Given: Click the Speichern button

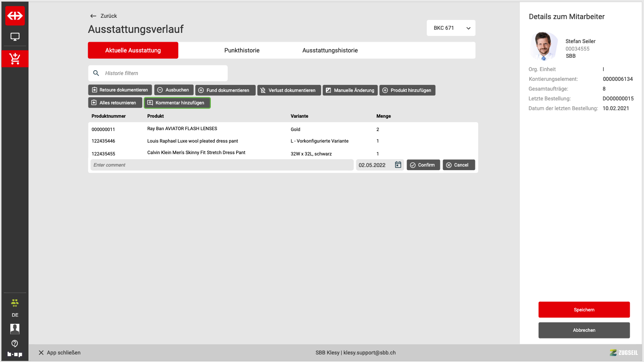Looking at the screenshot, I should click(x=584, y=310).
